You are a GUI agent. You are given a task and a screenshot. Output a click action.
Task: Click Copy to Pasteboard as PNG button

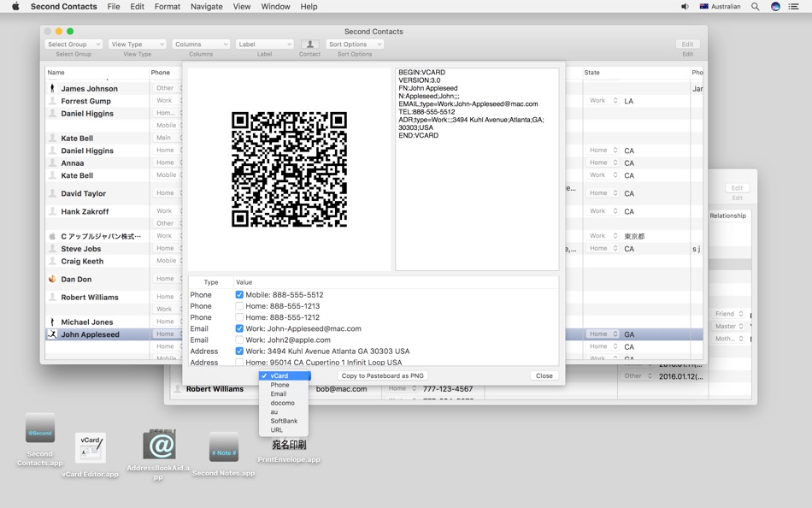[383, 376]
